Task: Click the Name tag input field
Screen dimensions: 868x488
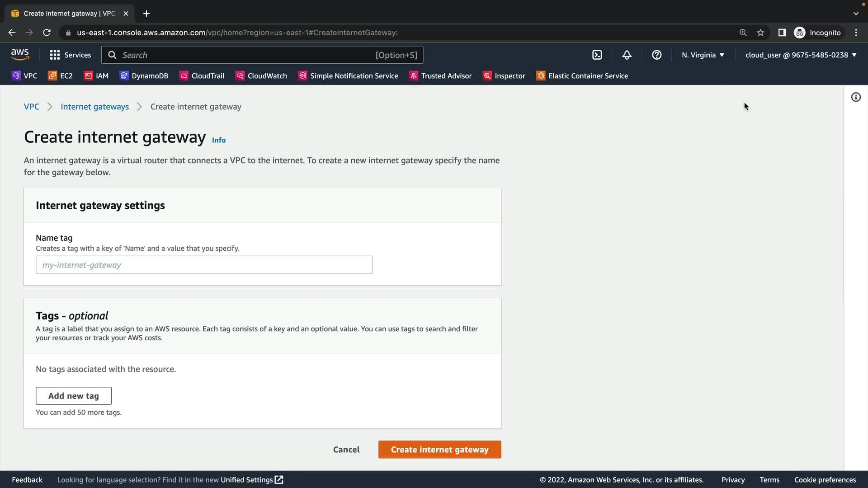Action: [204, 265]
